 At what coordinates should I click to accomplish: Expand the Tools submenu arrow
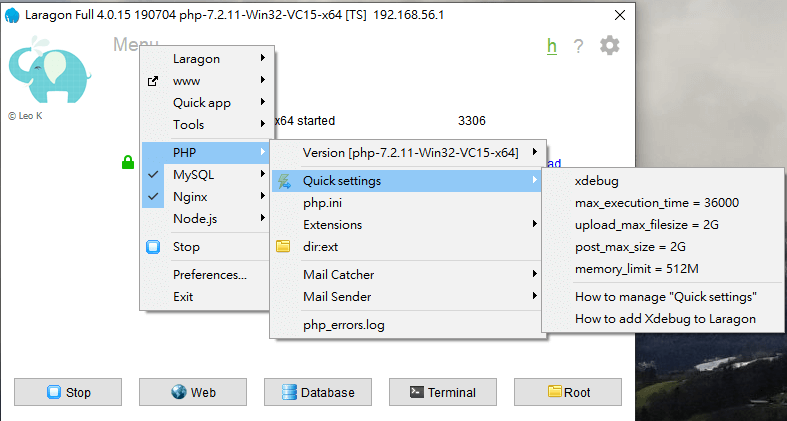pyautogui.click(x=263, y=123)
